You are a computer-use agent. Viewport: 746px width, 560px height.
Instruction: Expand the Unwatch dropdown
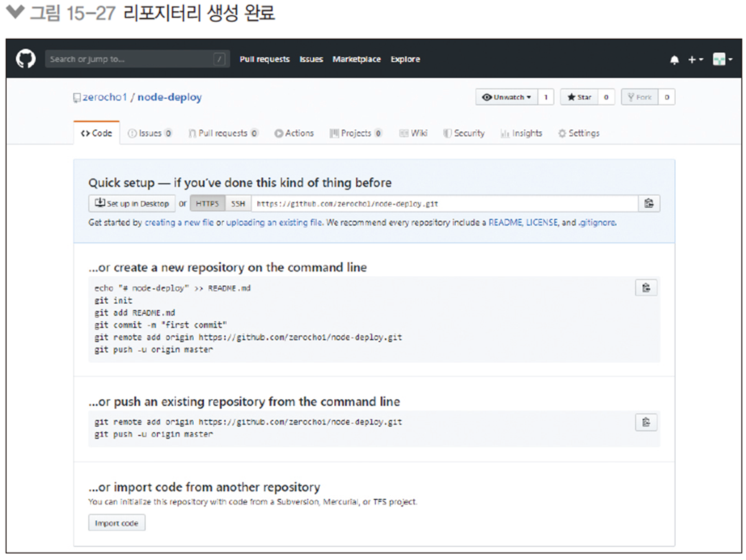tap(506, 97)
